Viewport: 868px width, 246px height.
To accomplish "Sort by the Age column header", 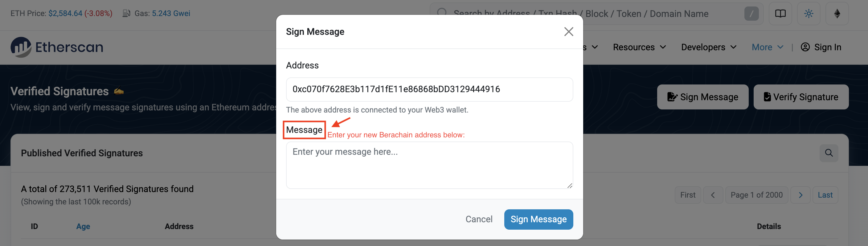I will 83,226.
